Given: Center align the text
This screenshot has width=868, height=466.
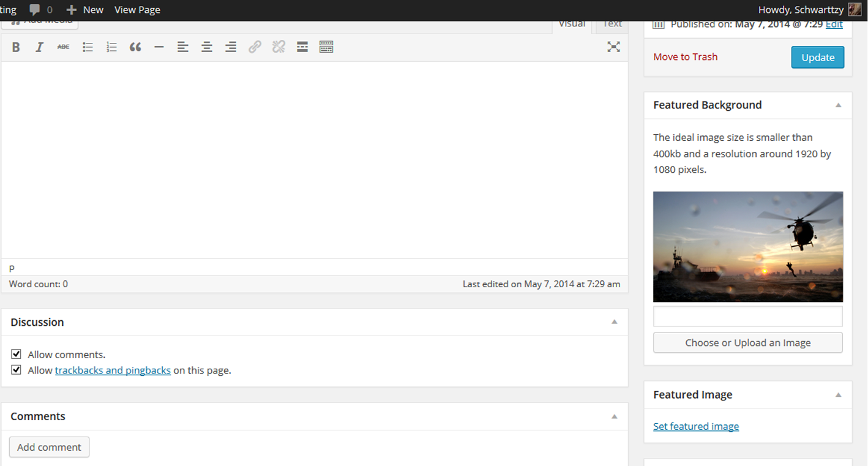Looking at the screenshot, I should [207, 47].
